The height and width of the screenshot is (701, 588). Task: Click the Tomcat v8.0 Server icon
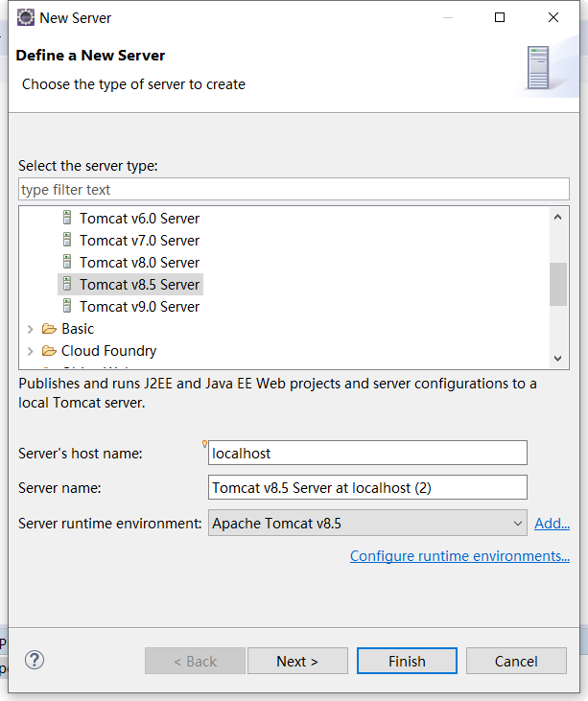click(x=67, y=262)
